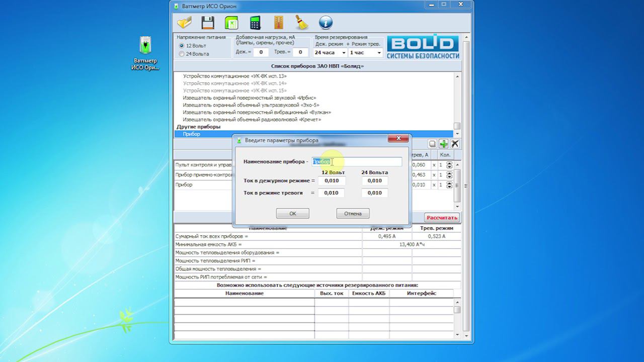Click the broom clear icon
Viewport: 644px width, 362px height.
pos(301,23)
